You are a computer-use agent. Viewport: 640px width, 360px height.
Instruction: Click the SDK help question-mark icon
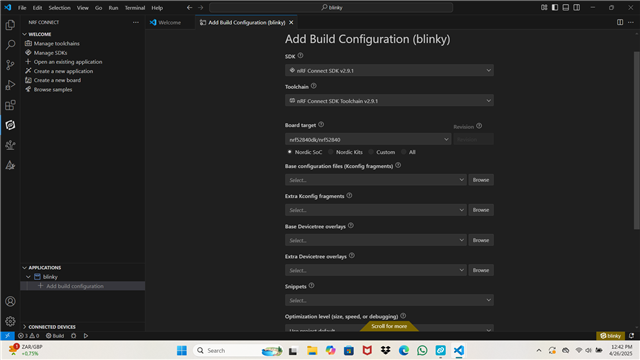point(300,56)
